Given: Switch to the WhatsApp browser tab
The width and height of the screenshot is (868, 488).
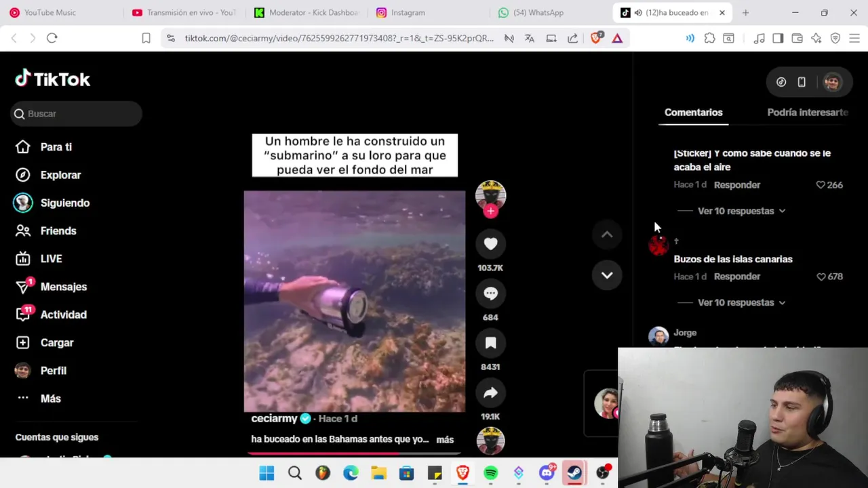Looking at the screenshot, I should (x=551, y=13).
